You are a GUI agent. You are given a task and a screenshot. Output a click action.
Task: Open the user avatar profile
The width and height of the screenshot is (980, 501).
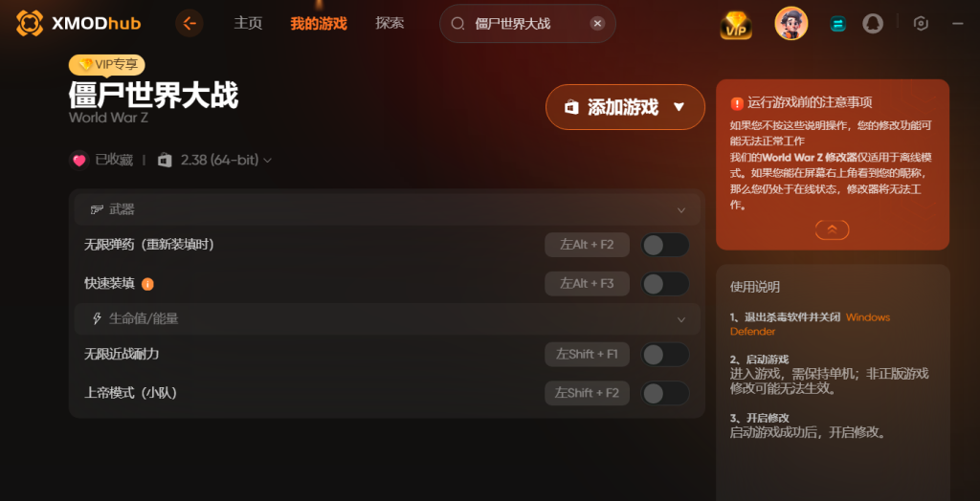[791, 24]
